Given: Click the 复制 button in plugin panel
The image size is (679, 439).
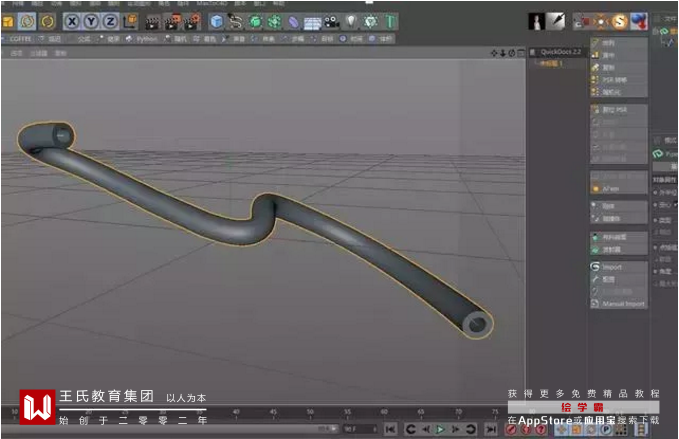Looking at the screenshot, I should (619, 68).
